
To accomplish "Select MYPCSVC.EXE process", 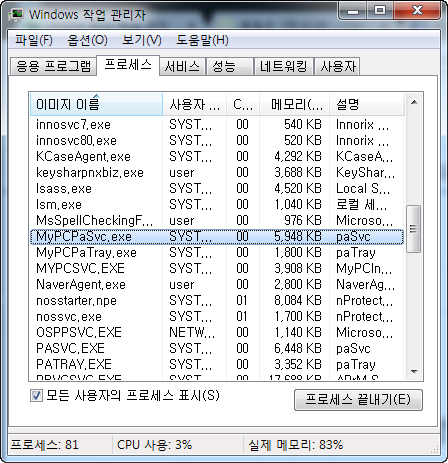I will 217,269.
